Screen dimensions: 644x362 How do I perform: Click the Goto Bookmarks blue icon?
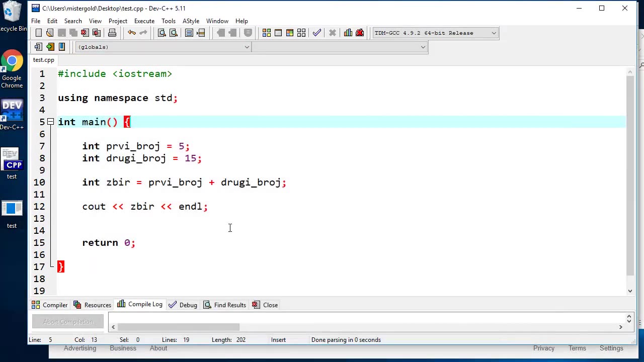point(62,47)
